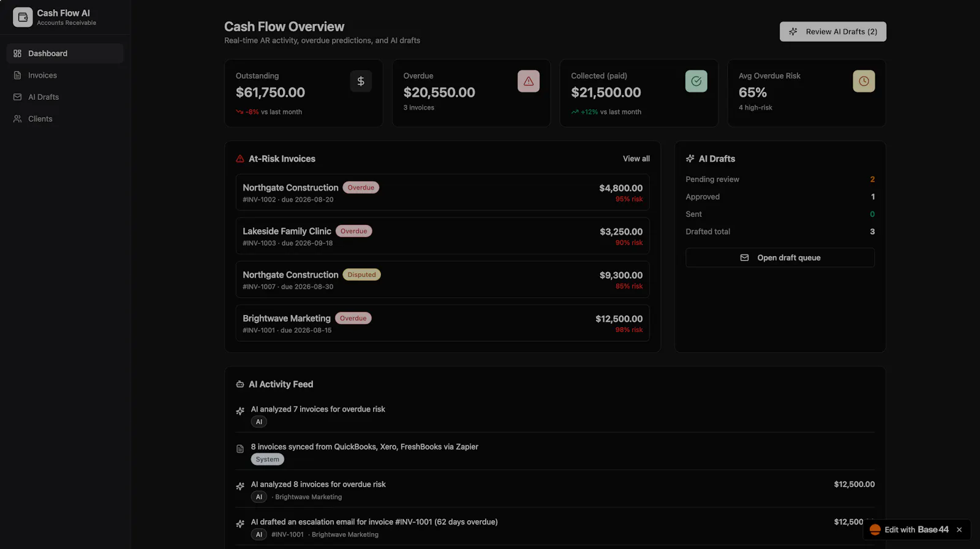The width and height of the screenshot is (980, 549).
Task: Click the Disputed badge on Northgate Construction
Action: (361, 274)
